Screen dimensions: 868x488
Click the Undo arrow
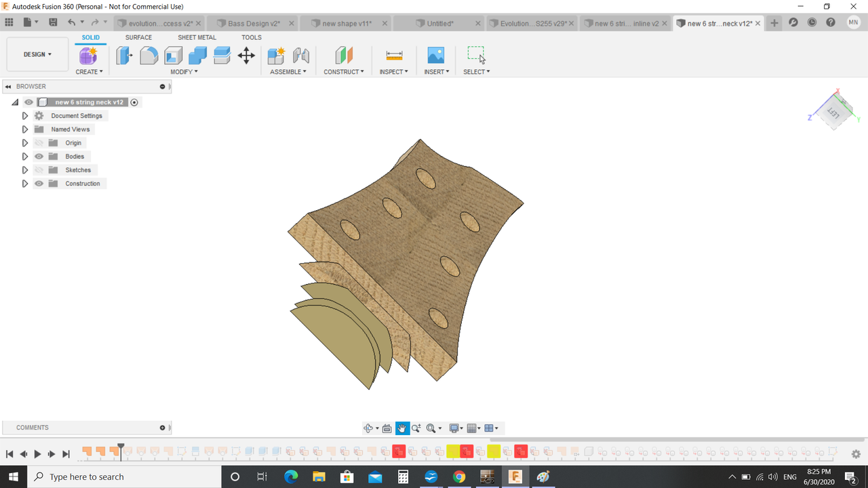click(71, 23)
